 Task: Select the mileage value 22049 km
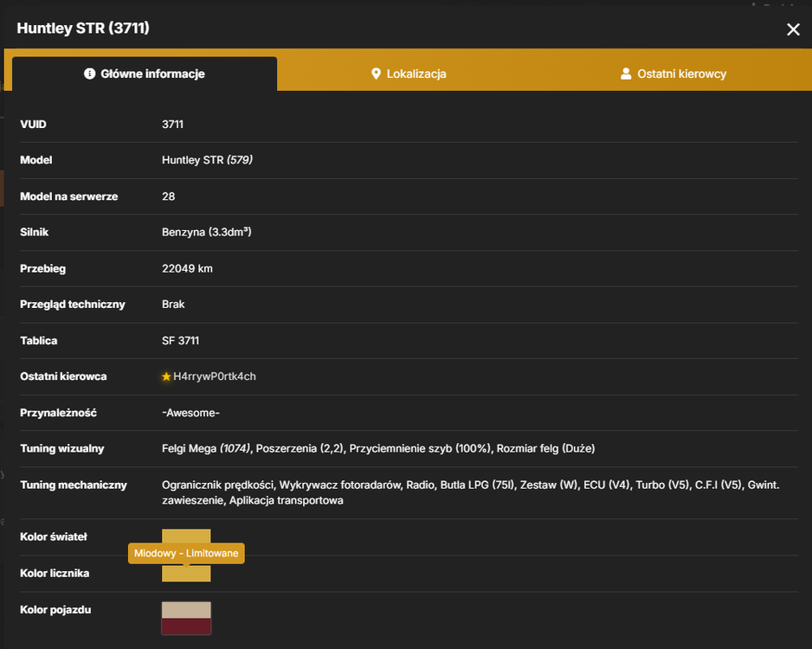click(187, 268)
